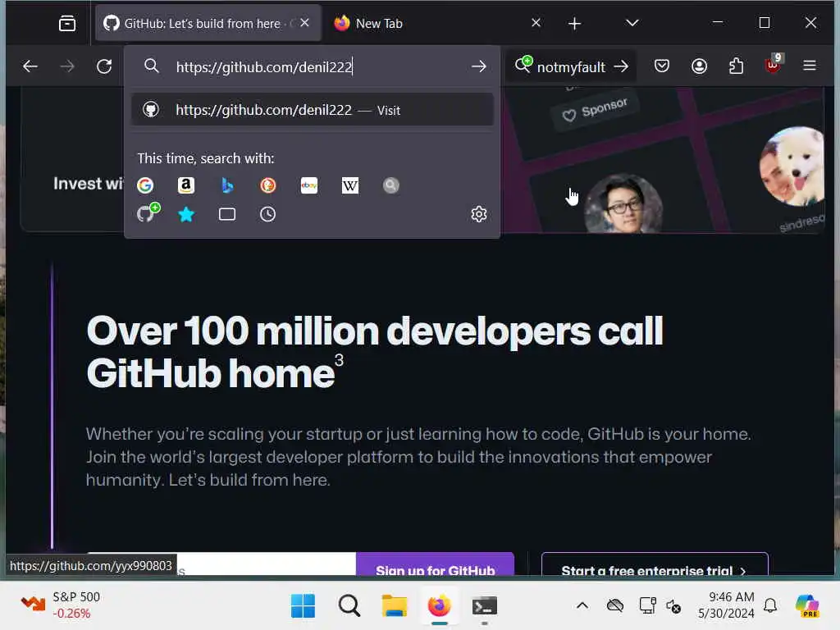Open Extensions puzzle icon
This screenshot has height=630, width=840.
point(736,66)
